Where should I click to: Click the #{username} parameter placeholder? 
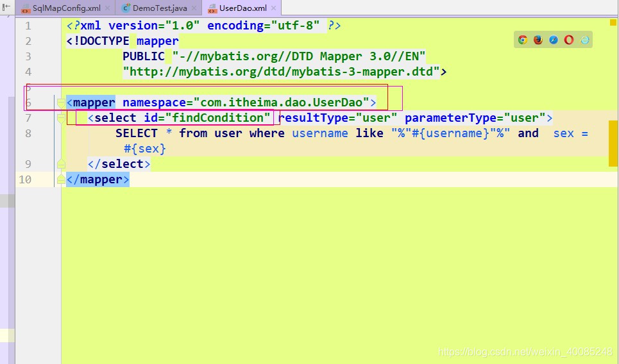[x=450, y=133]
